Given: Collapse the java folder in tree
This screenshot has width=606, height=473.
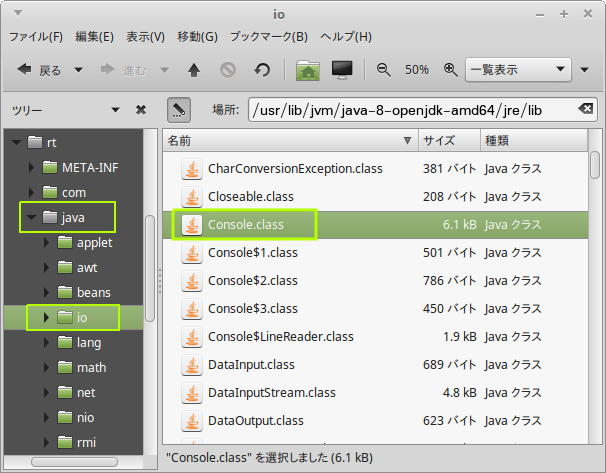Looking at the screenshot, I should pyautogui.click(x=31, y=216).
